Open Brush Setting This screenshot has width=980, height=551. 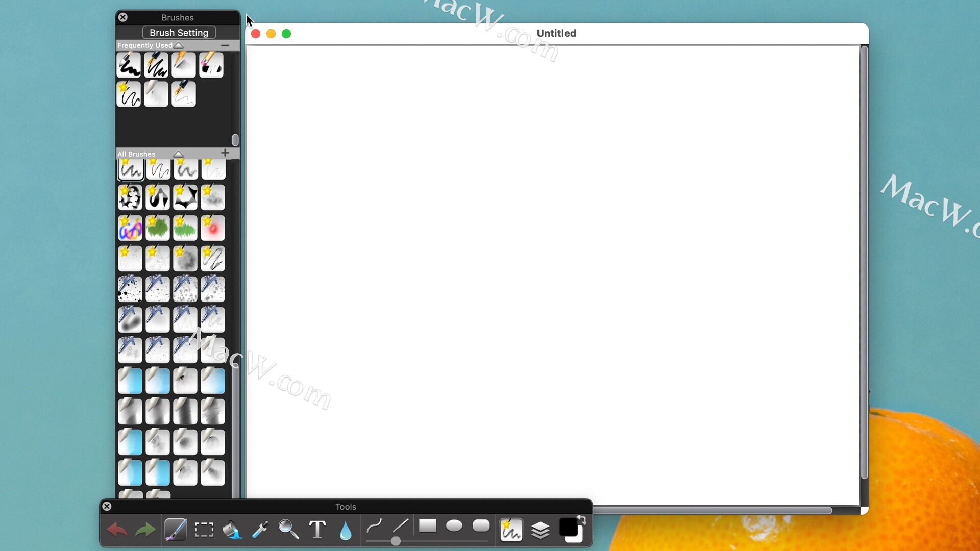179,33
